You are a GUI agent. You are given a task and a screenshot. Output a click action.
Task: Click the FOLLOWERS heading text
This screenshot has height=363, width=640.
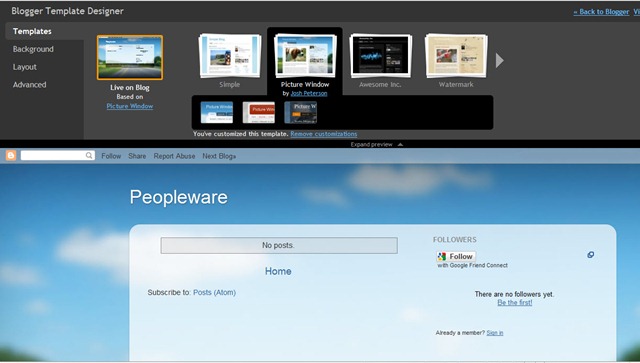[x=455, y=240]
